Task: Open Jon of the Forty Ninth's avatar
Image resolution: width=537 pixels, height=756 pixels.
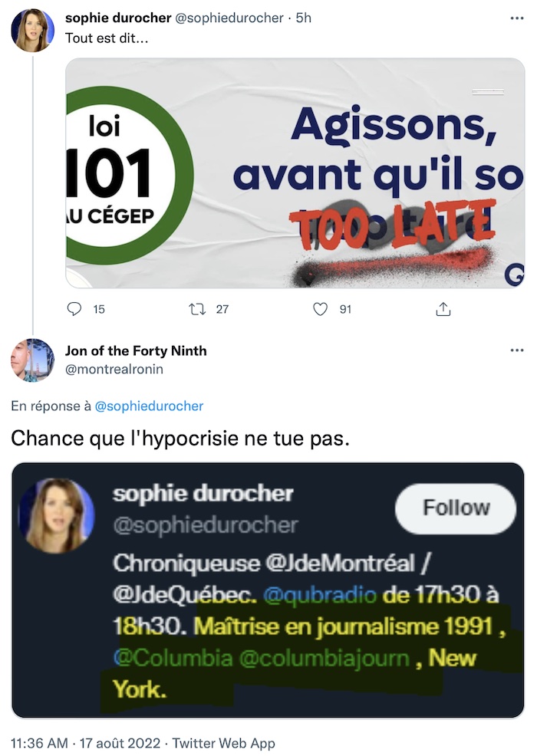Action: point(33,360)
